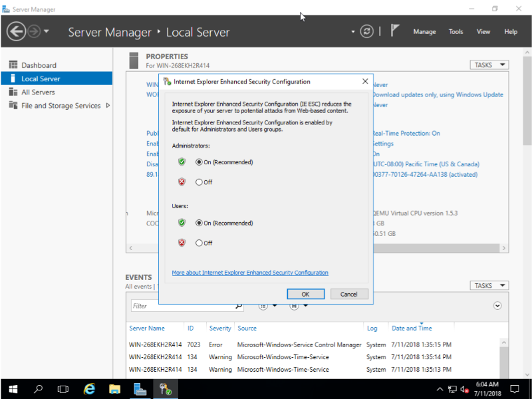Screen dimensions: 532x399
Task: Click the product ID activated link
Action: [x=425, y=174]
